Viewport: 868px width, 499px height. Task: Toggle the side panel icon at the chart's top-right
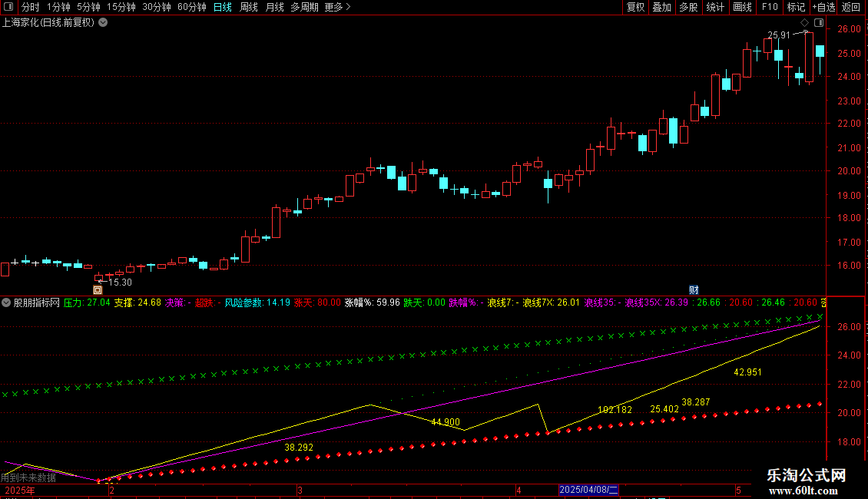coord(819,23)
